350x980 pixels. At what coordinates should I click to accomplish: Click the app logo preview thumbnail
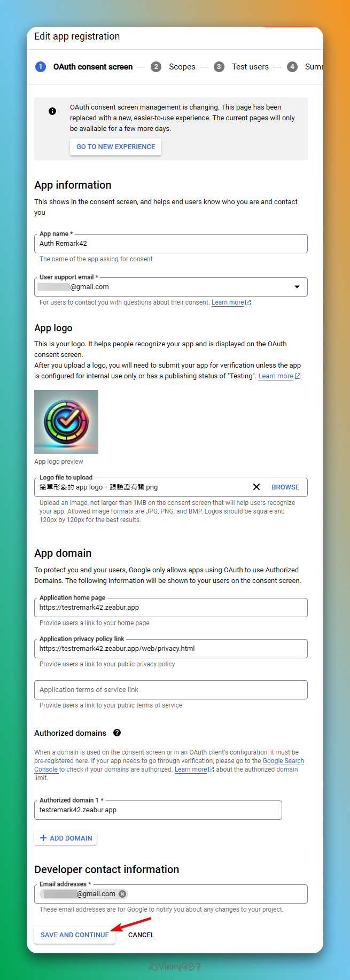coord(66,422)
